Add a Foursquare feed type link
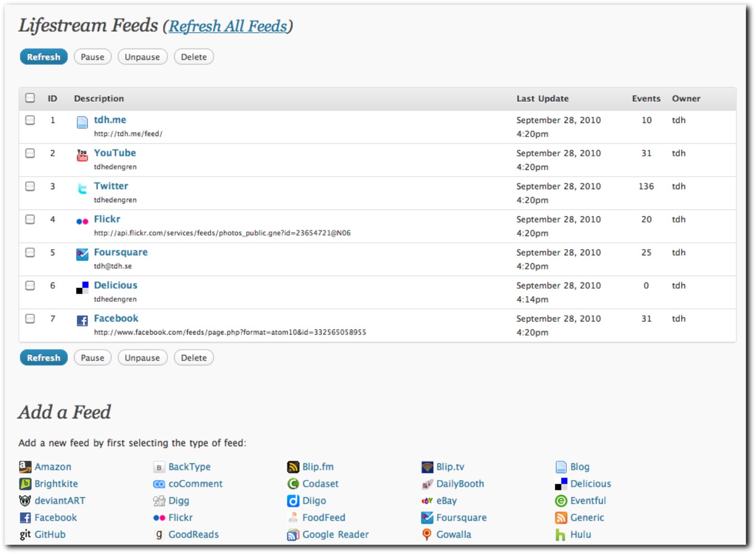Viewport: 756px width, 554px height. [461, 518]
